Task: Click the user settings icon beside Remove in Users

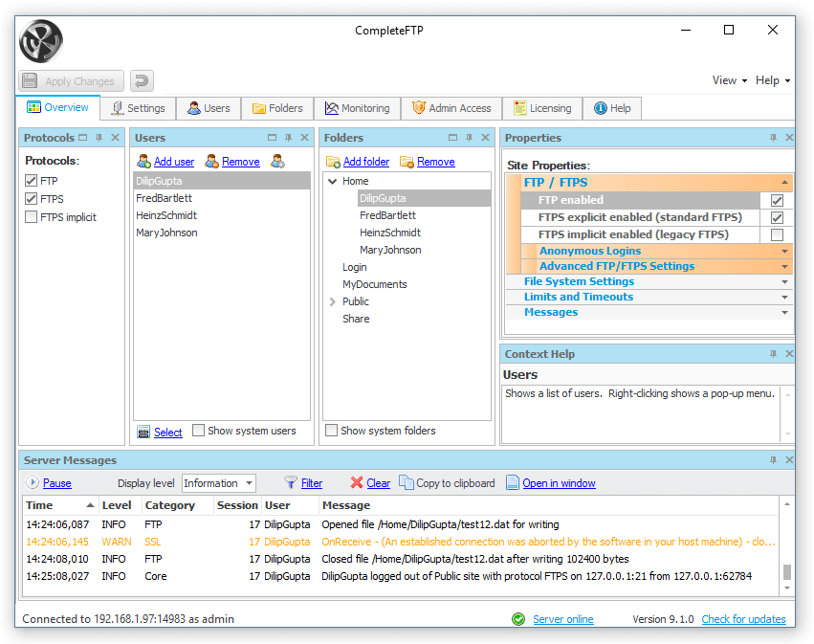Action: tap(277, 161)
